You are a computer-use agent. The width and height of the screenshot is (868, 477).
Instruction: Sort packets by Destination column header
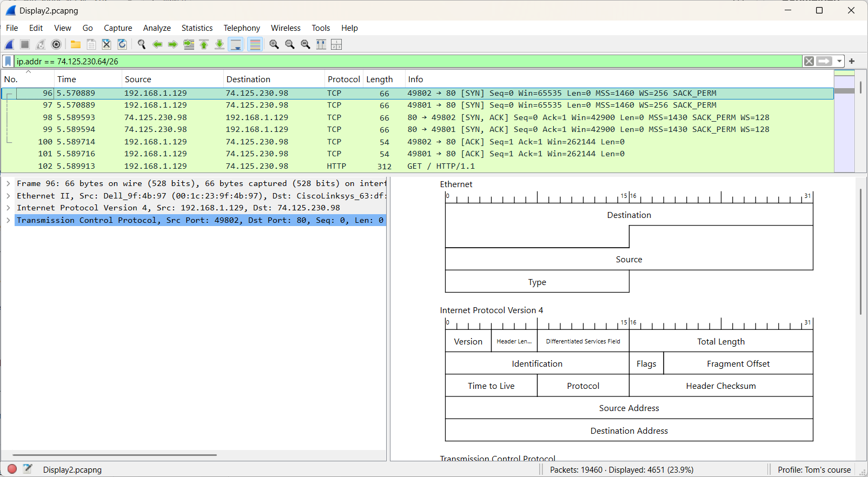(274, 79)
